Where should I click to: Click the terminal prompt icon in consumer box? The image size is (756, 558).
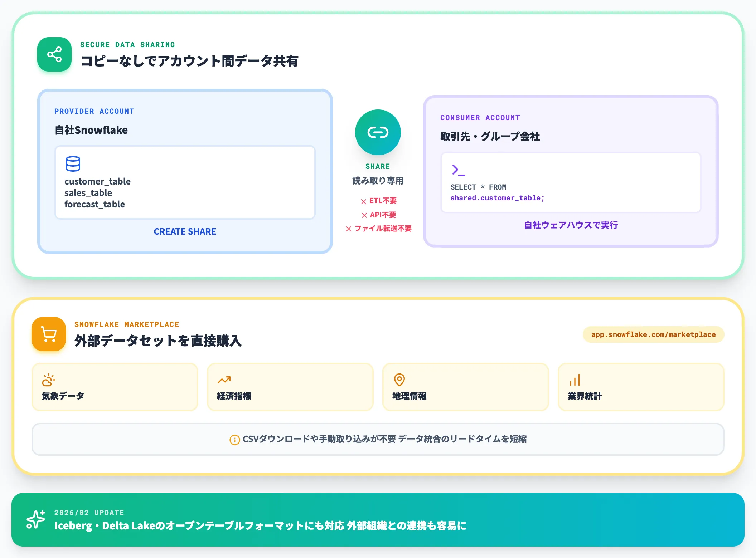coord(458,170)
